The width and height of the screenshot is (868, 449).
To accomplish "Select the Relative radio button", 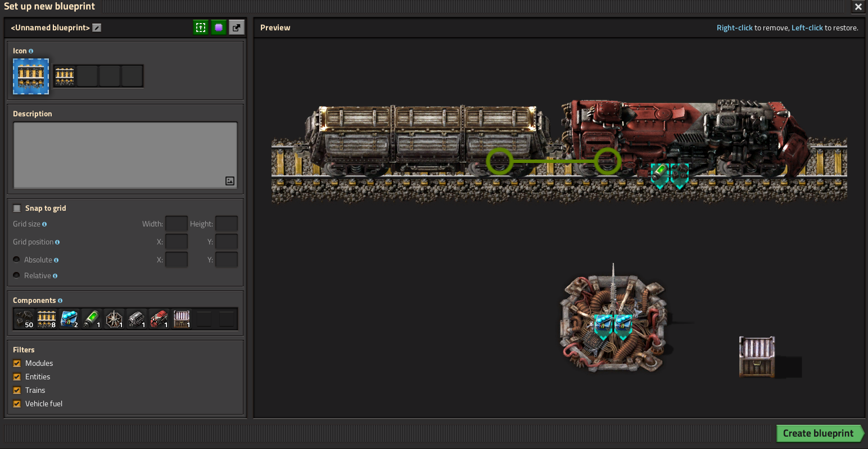I will click(16, 275).
